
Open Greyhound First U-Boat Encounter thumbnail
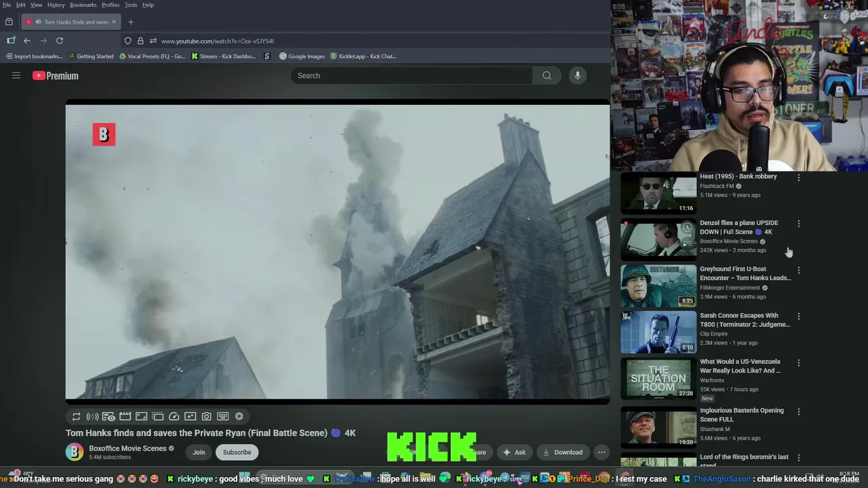(x=658, y=285)
